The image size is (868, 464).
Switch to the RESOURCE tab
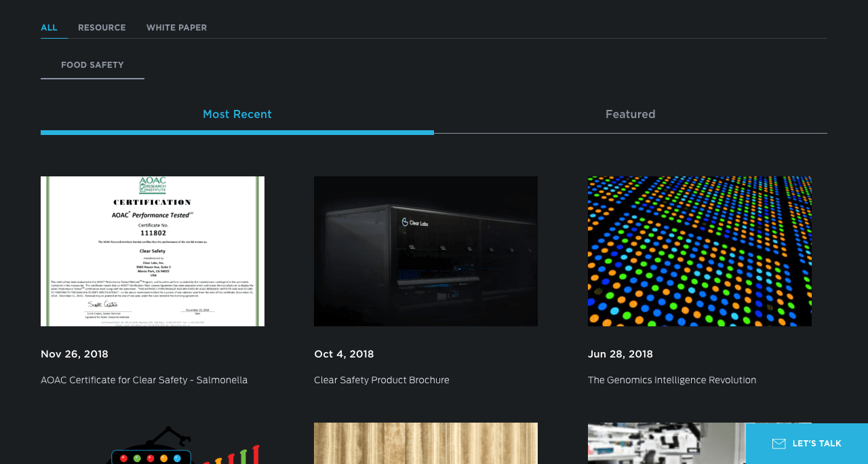click(x=102, y=28)
